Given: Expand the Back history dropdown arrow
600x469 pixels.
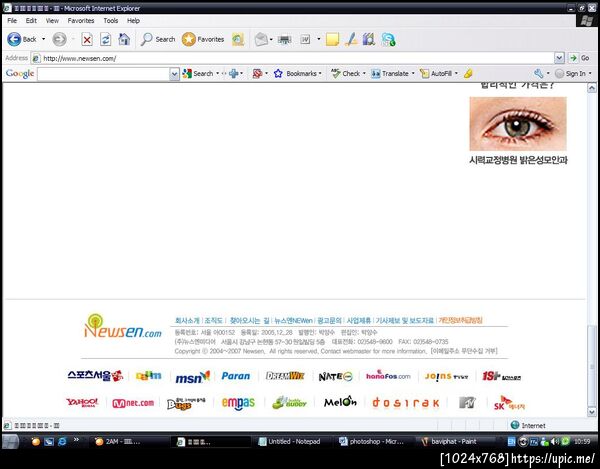Looking at the screenshot, I should tap(43, 39).
